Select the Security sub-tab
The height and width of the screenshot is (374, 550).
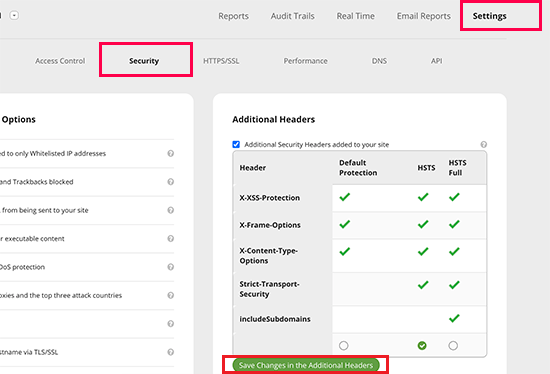(x=144, y=61)
